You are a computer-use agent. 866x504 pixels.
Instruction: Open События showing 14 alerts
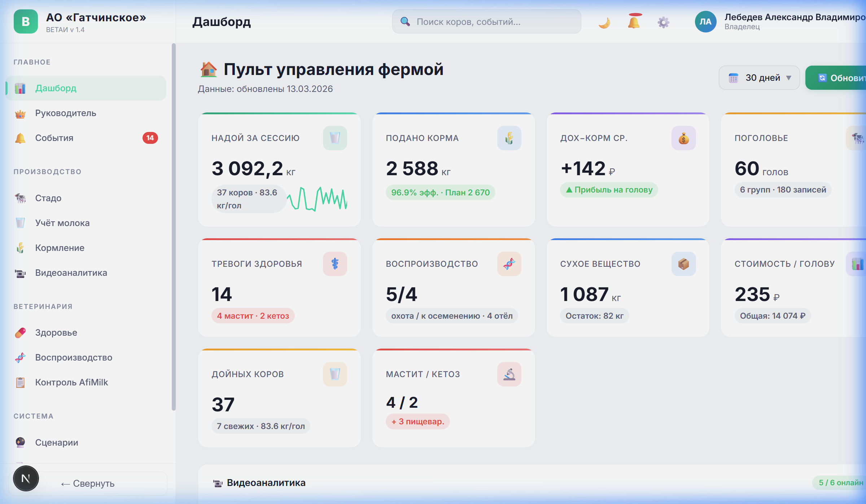pyautogui.click(x=53, y=137)
